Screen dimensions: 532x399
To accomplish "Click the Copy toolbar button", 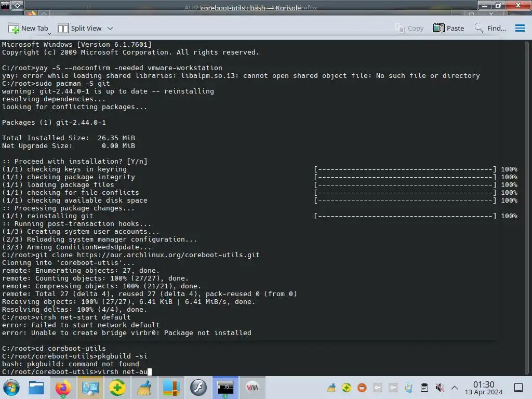I will 409,28.
